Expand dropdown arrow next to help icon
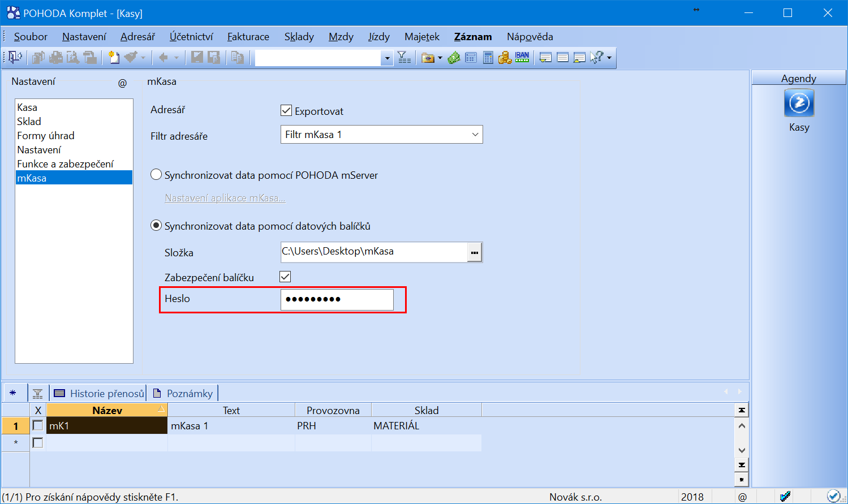 click(609, 58)
